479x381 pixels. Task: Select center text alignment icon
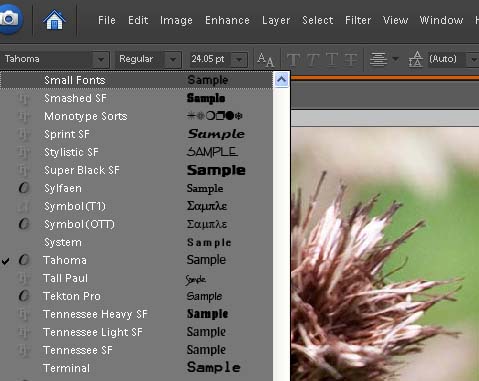pos(378,59)
